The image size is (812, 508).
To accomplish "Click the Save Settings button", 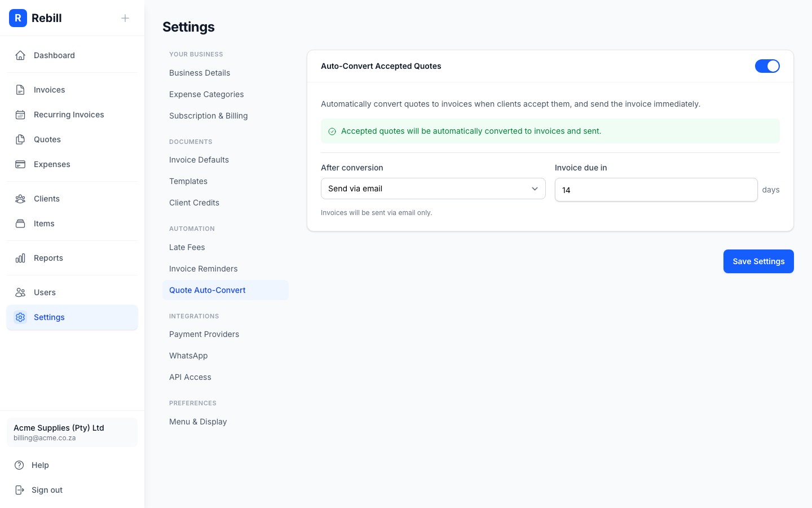I will pyautogui.click(x=758, y=261).
